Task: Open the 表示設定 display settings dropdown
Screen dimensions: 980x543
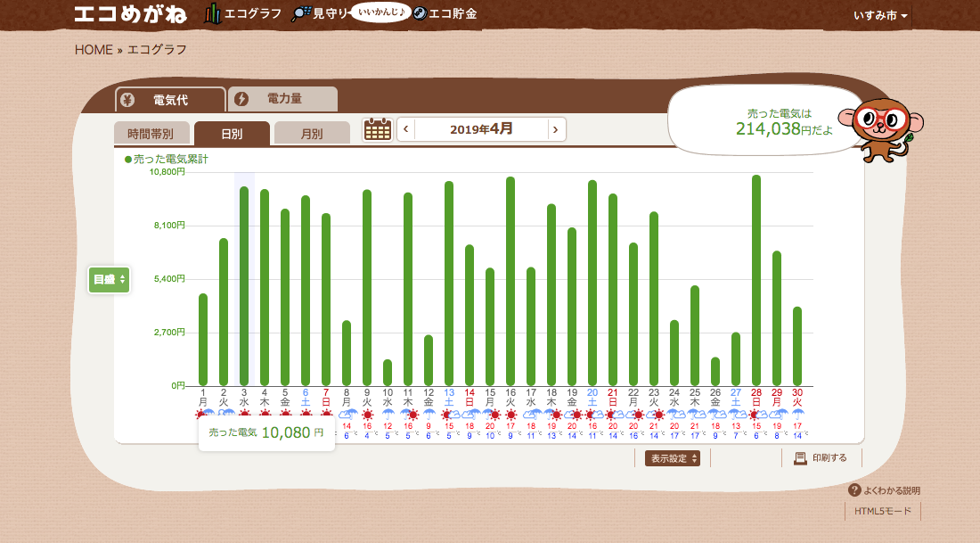Action: (673, 458)
